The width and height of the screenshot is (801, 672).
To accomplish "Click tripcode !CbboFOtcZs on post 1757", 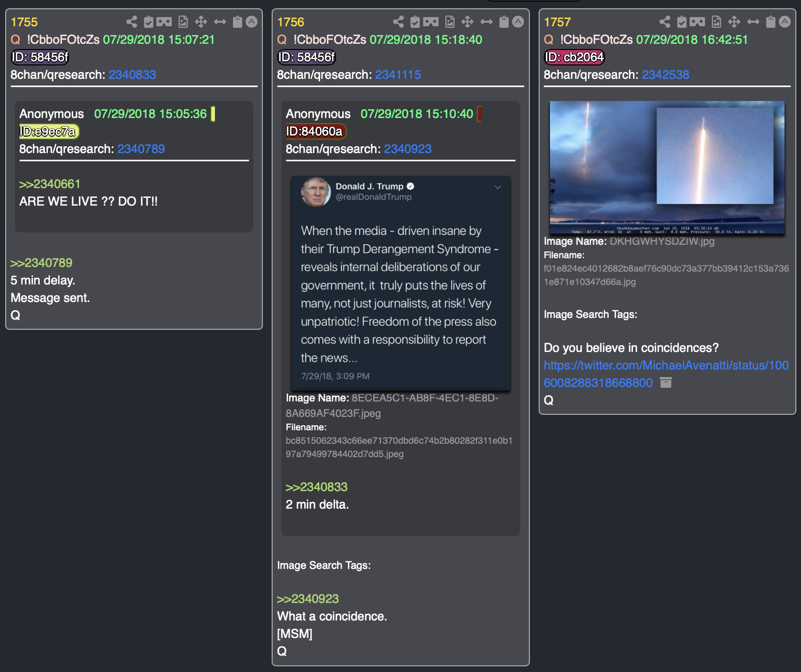I will coord(596,40).
